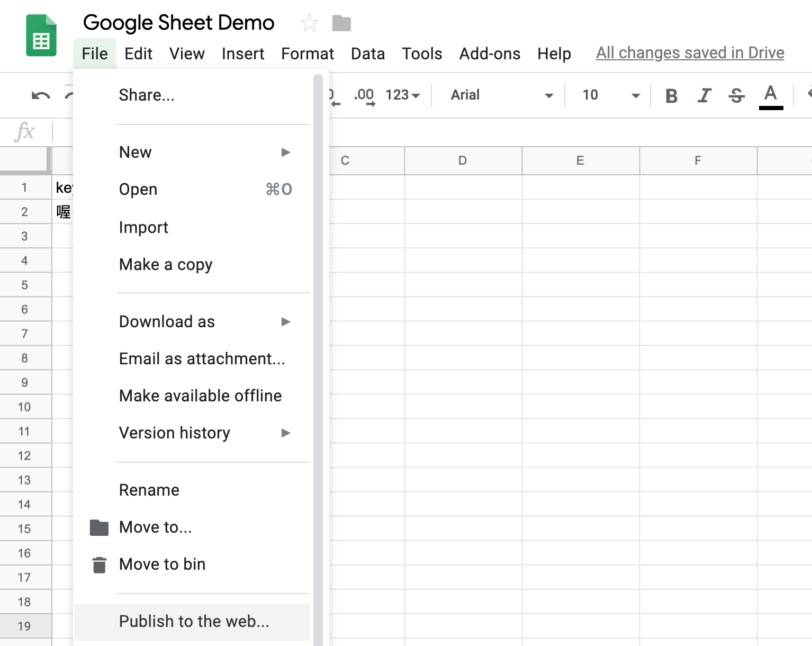This screenshot has height=646, width=812.
Task: Click the fx formula bar icon
Action: [24, 131]
